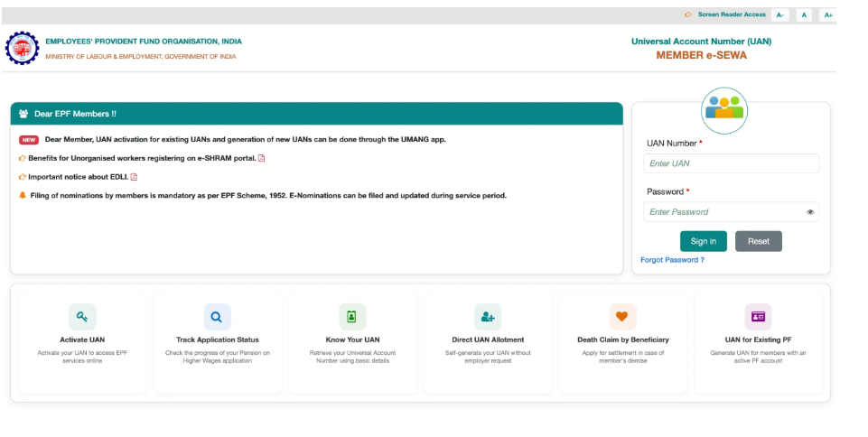Open Screen Reader Access link

pyautogui.click(x=732, y=15)
